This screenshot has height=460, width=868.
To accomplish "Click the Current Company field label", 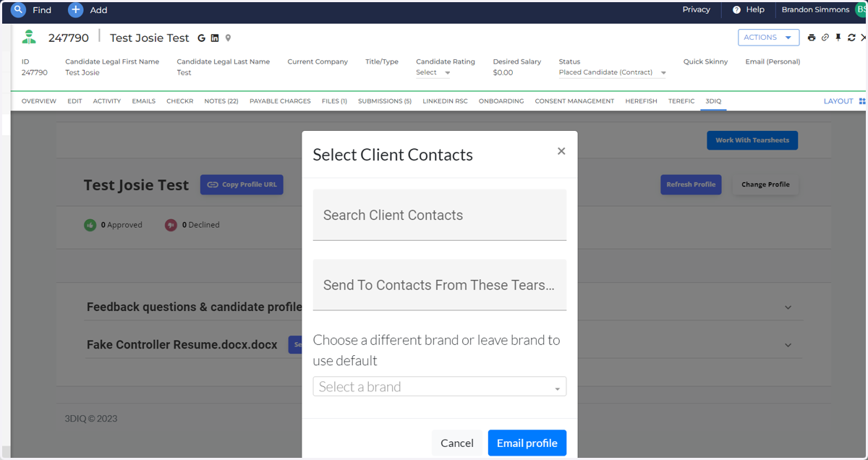I will (318, 61).
